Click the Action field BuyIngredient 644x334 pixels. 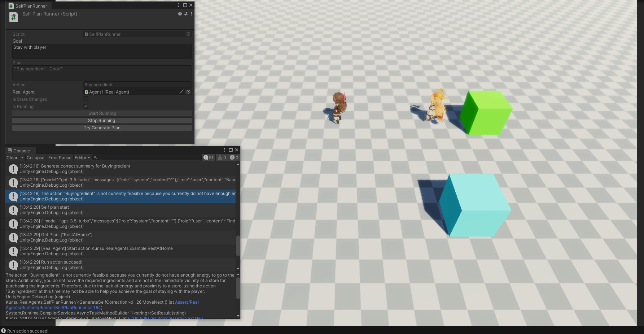[x=137, y=84]
